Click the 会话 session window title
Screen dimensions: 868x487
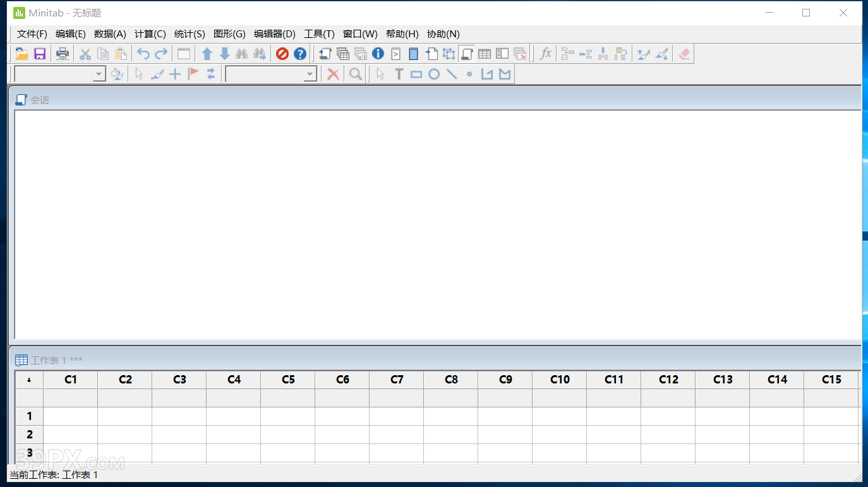pos(40,100)
